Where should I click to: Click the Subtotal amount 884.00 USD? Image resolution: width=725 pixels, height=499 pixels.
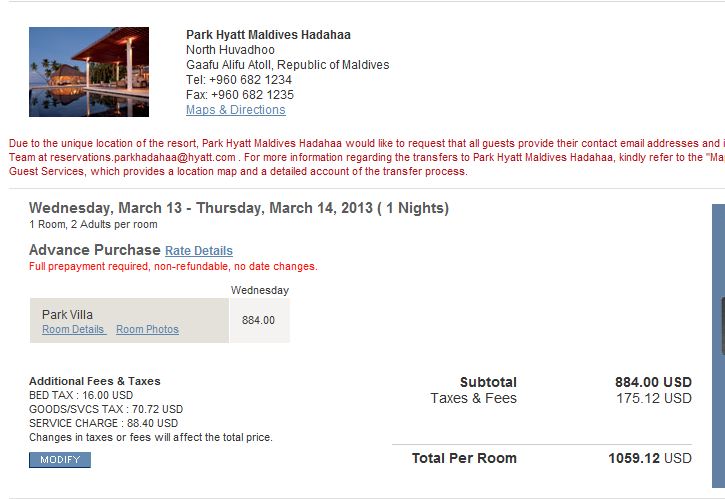coord(652,382)
